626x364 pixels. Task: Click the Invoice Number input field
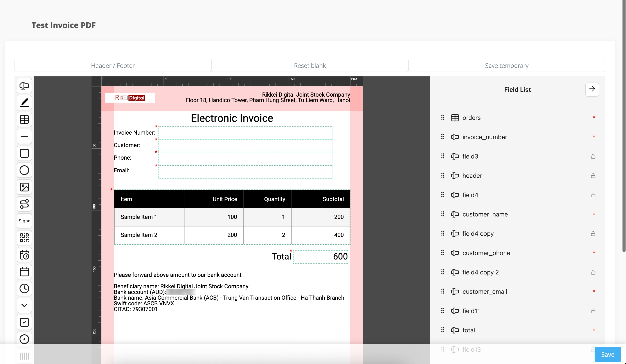245,133
